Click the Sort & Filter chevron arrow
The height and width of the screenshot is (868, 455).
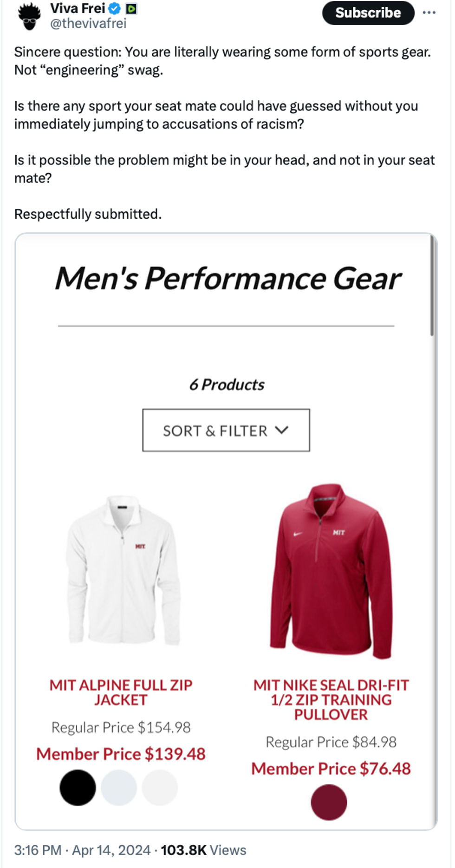pyautogui.click(x=282, y=430)
